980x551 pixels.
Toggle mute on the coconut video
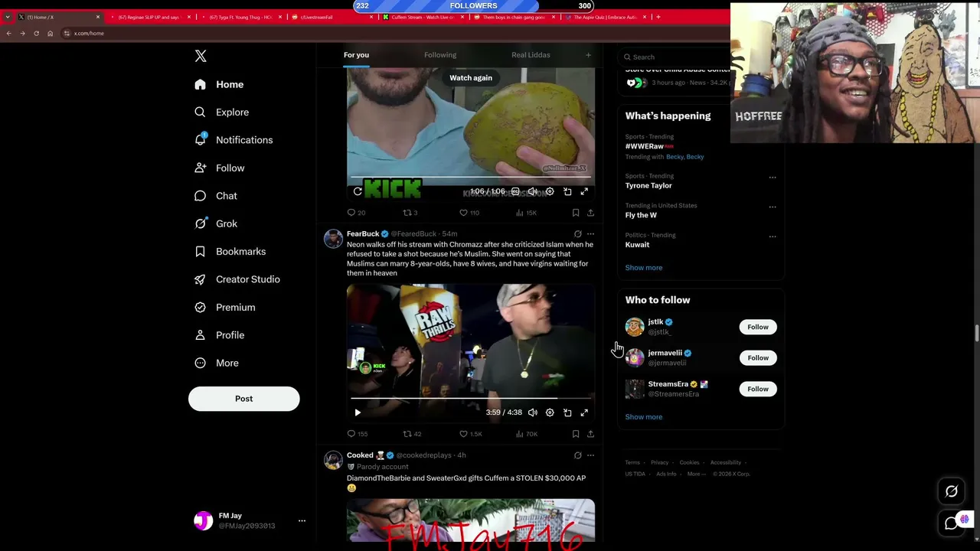coord(533,191)
